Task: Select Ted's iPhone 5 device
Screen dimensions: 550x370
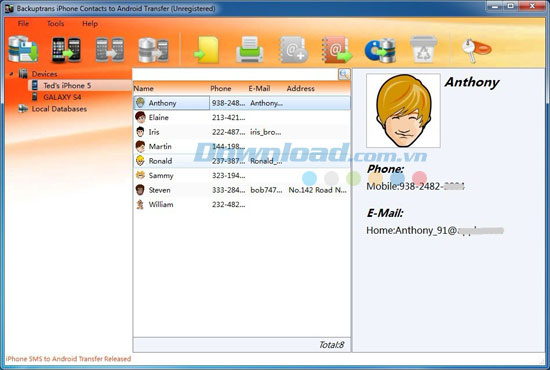Action: coord(67,86)
